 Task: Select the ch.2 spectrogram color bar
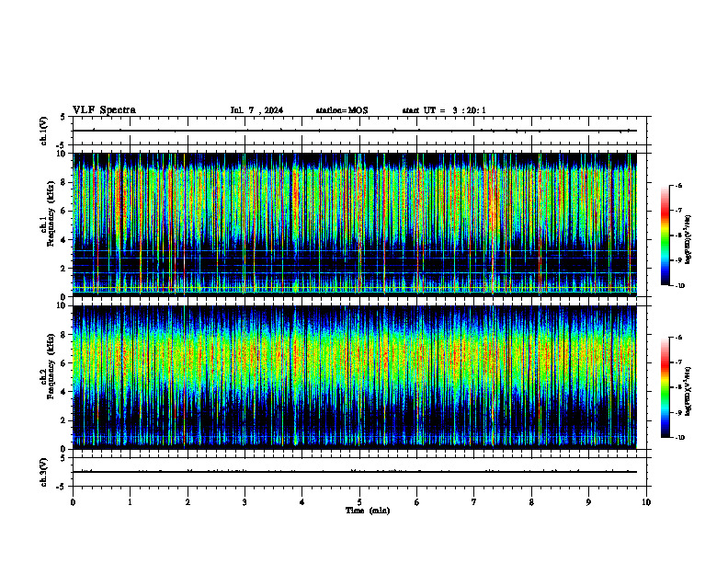665,387
